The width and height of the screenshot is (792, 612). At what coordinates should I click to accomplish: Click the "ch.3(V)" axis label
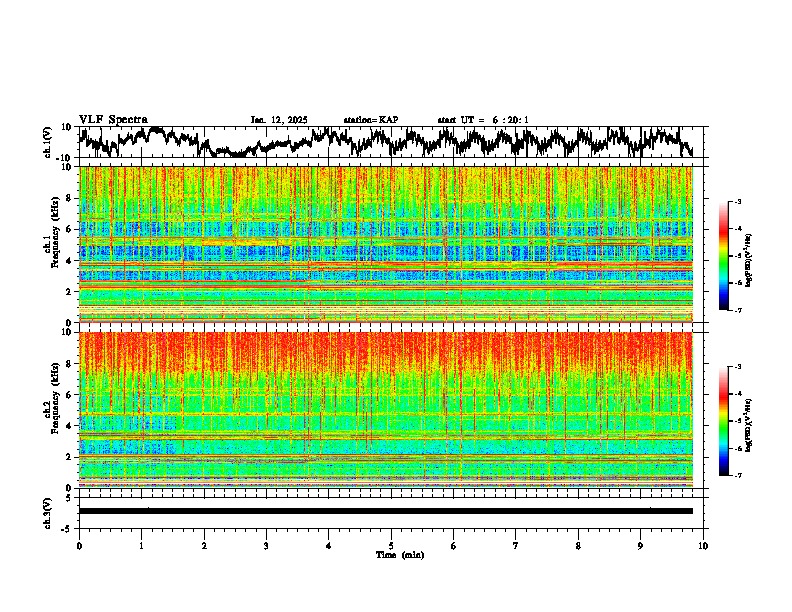pyautogui.click(x=48, y=513)
